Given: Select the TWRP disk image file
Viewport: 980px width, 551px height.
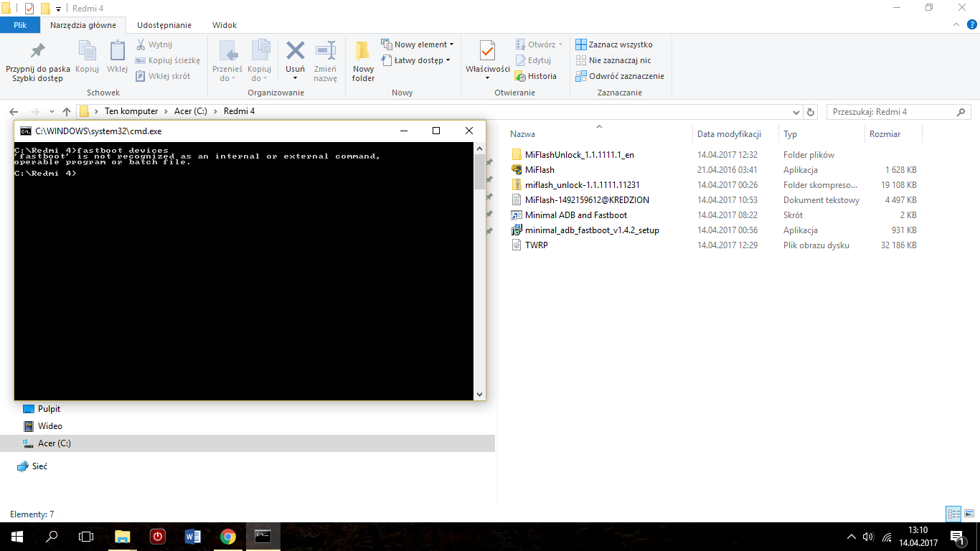Looking at the screenshot, I should pos(537,245).
